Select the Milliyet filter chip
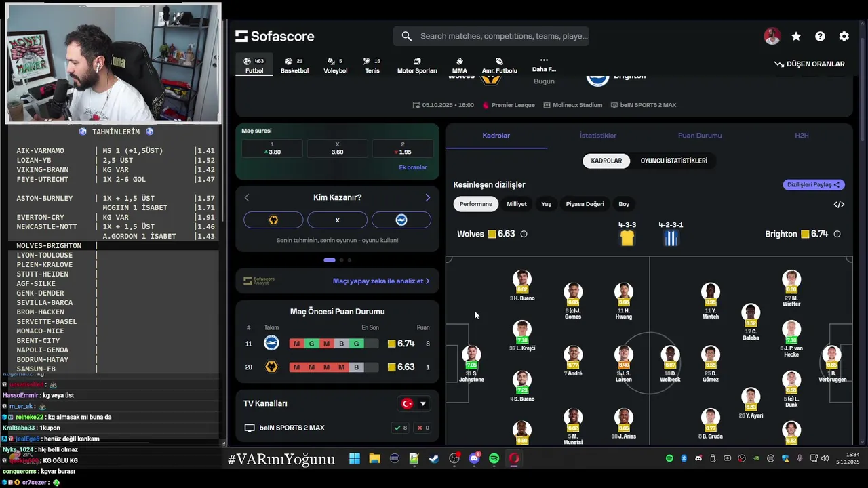The image size is (868, 488). tap(517, 204)
